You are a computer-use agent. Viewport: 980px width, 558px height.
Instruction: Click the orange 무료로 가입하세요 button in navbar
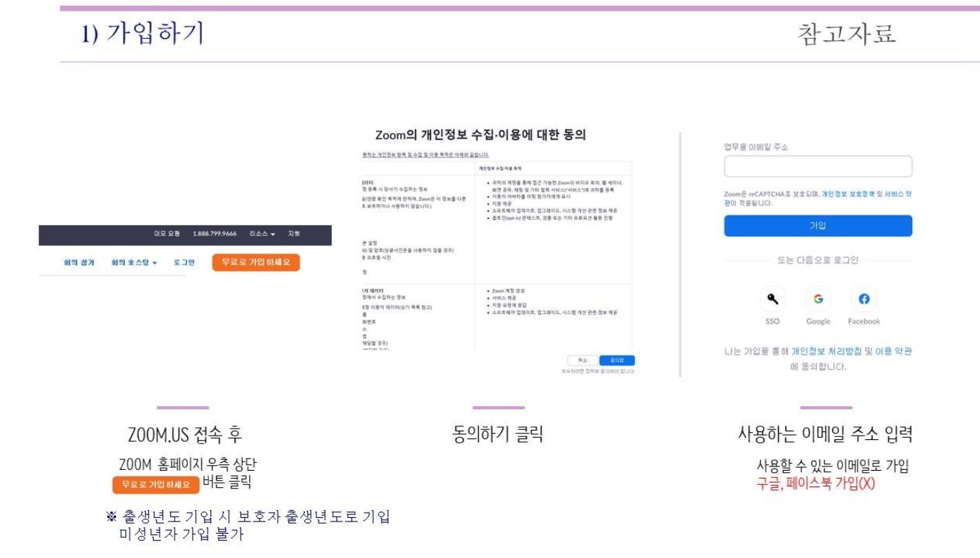(256, 263)
